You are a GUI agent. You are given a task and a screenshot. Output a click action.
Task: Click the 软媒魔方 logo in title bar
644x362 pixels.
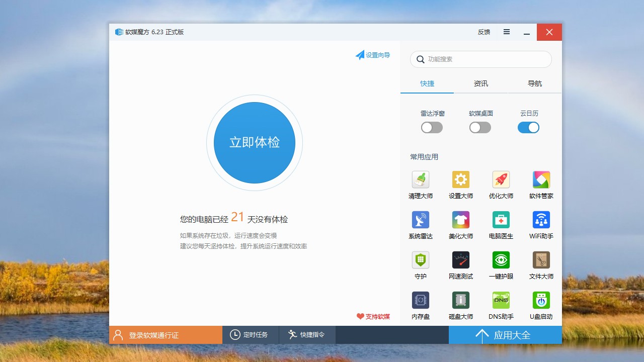(x=119, y=32)
